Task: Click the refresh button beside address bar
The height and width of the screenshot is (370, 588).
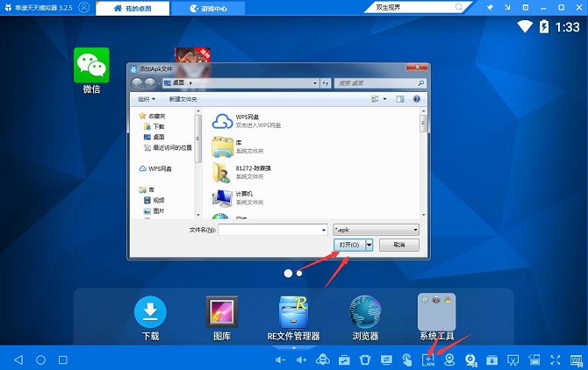Action: 325,83
